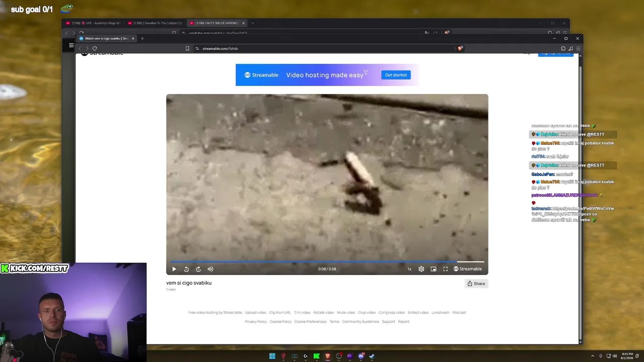The width and height of the screenshot is (644, 362).
Task: Open the Rotate video footer link
Action: coord(324,313)
